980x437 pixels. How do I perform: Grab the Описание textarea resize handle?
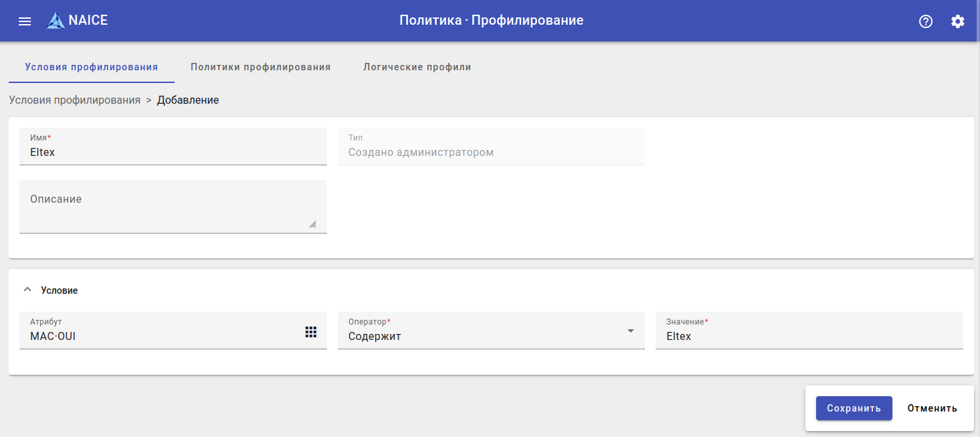[x=312, y=225]
